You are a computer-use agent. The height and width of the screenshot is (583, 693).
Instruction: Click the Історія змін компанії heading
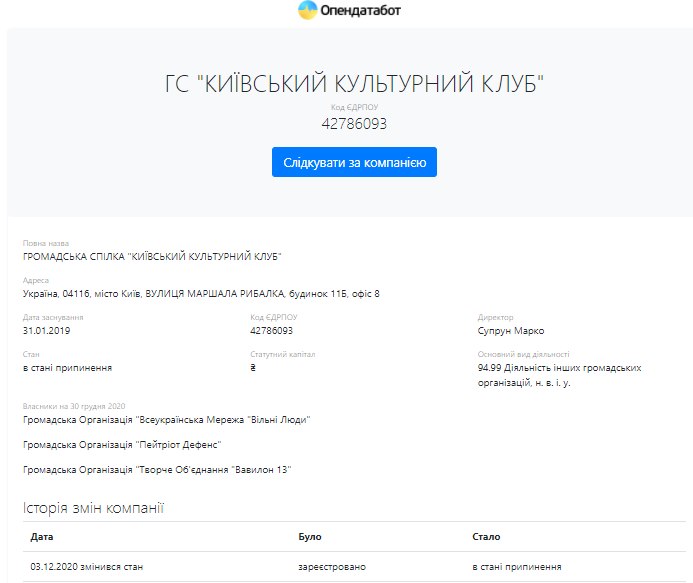[x=93, y=508]
